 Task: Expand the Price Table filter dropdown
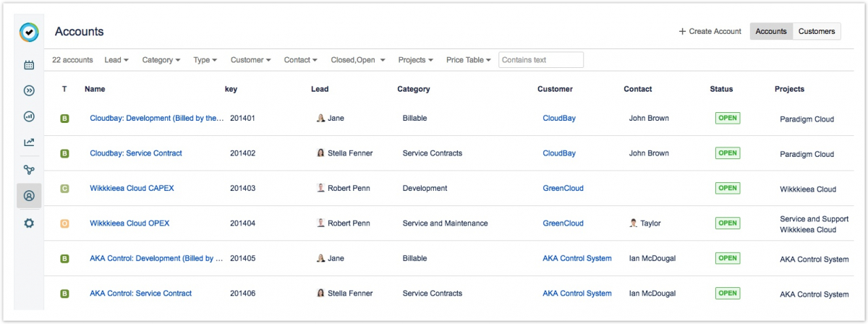pyautogui.click(x=468, y=60)
